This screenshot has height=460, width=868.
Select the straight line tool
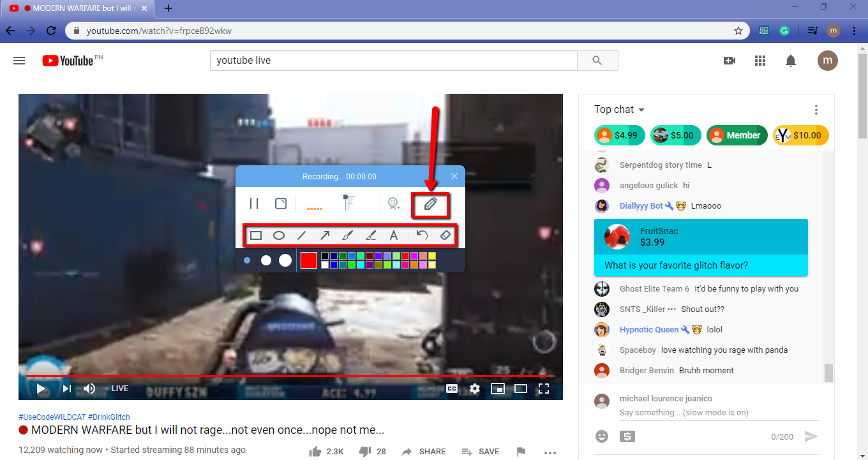tap(302, 235)
